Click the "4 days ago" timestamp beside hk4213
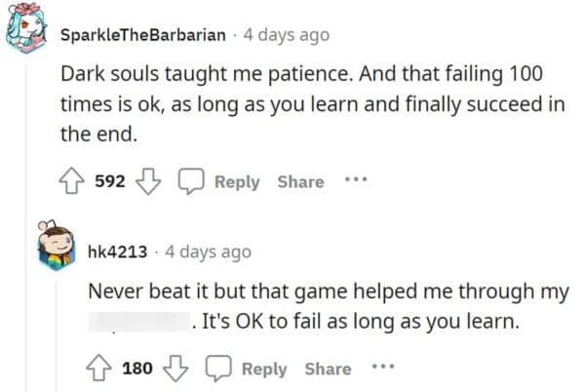The image size is (585, 392). pyautogui.click(x=208, y=252)
